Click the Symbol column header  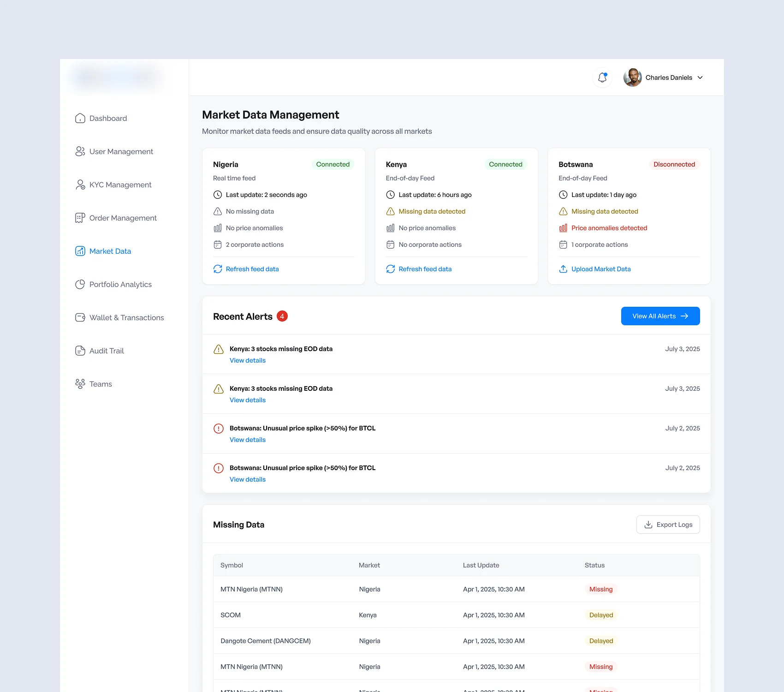coord(232,565)
